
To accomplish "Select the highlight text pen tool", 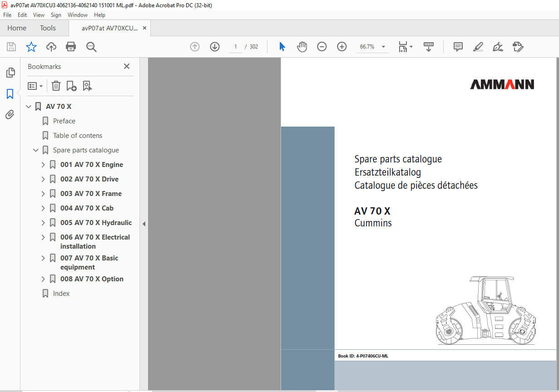I will point(478,47).
